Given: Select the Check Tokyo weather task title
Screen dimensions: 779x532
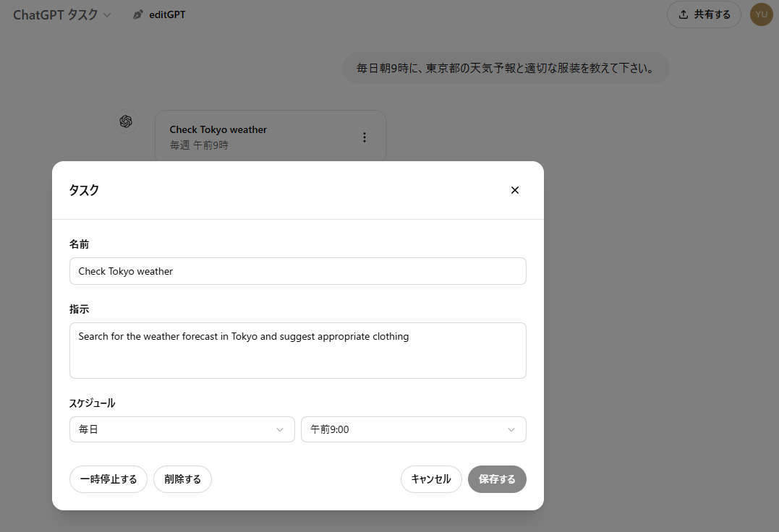Looking at the screenshot, I should coord(218,129).
